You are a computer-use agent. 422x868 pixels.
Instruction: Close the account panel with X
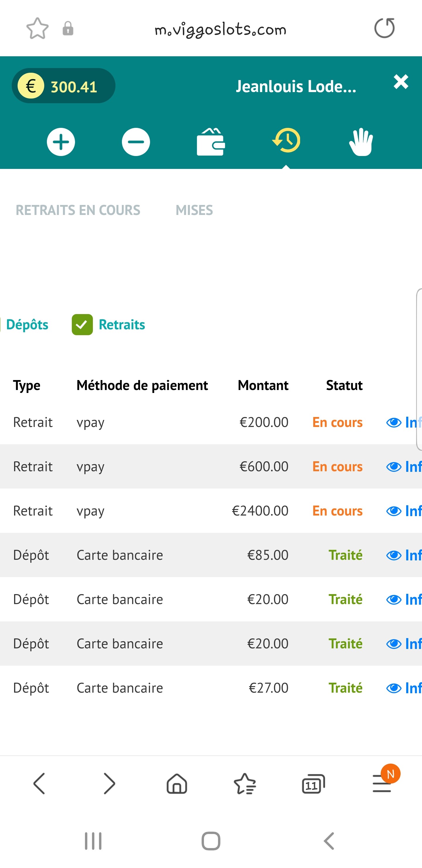(x=401, y=82)
